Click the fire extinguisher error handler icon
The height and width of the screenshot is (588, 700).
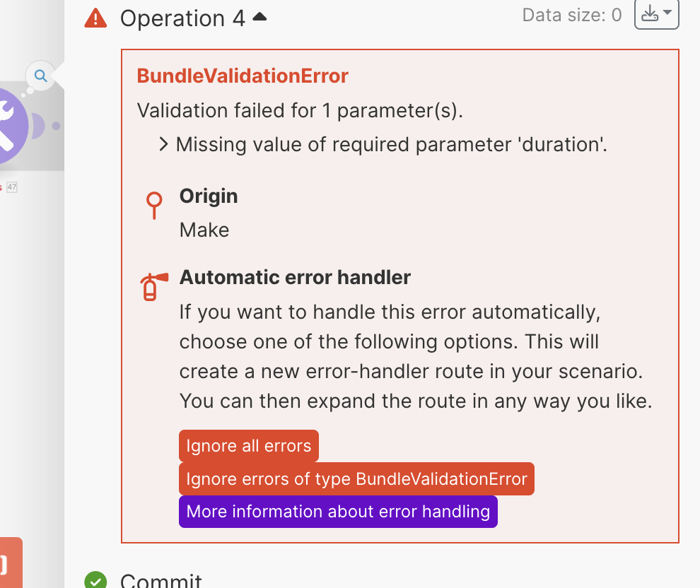click(153, 286)
